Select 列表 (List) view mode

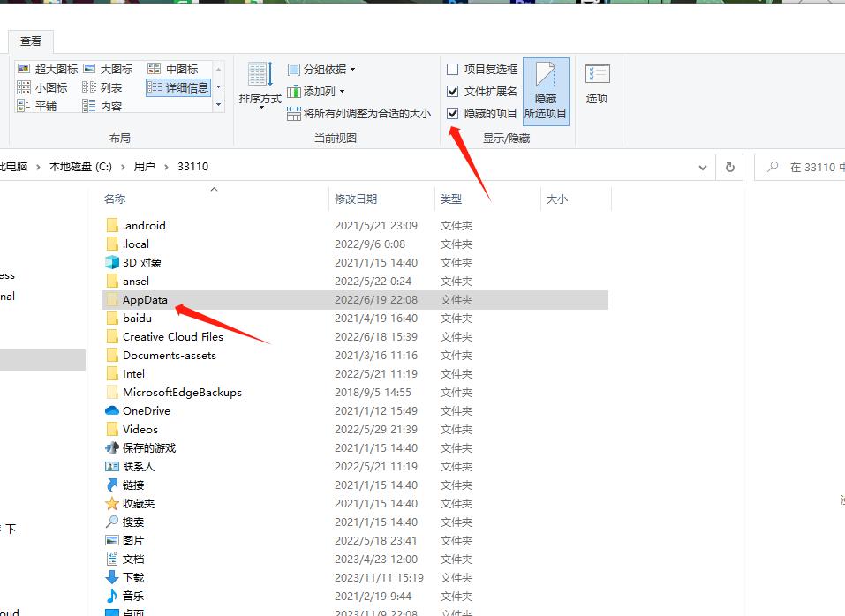109,86
